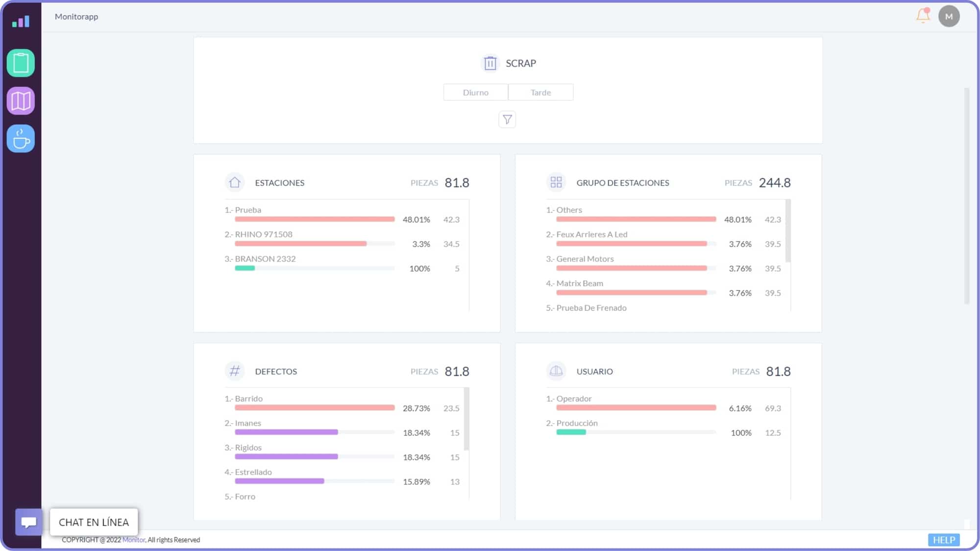Select the Diurno shift toggle

pyautogui.click(x=475, y=92)
